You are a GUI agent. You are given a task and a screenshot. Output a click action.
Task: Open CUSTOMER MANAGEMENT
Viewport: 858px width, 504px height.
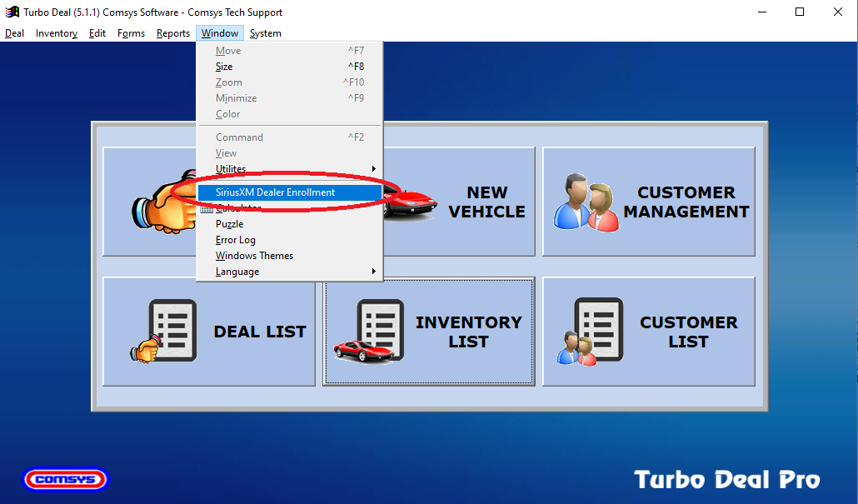coord(648,202)
